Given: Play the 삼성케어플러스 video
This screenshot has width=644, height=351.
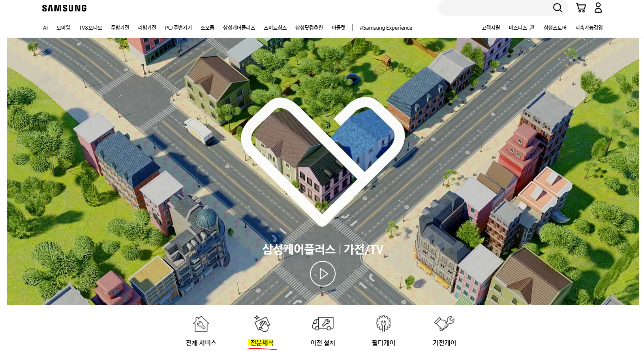Looking at the screenshot, I should click(x=323, y=274).
